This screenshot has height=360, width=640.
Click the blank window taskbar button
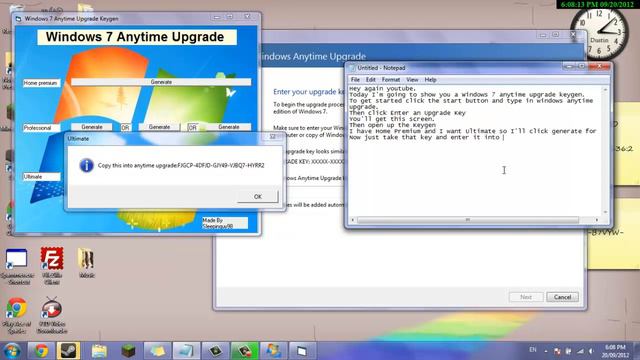click(x=302, y=351)
